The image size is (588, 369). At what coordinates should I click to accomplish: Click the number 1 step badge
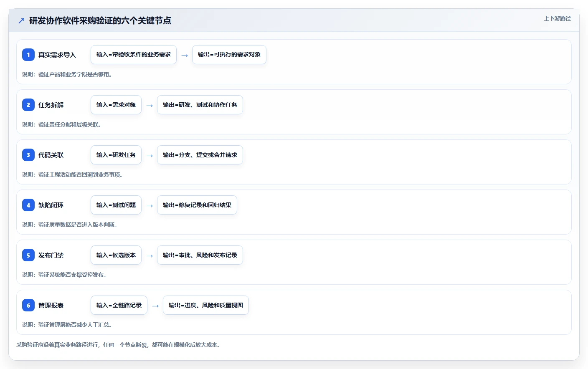(28, 55)
